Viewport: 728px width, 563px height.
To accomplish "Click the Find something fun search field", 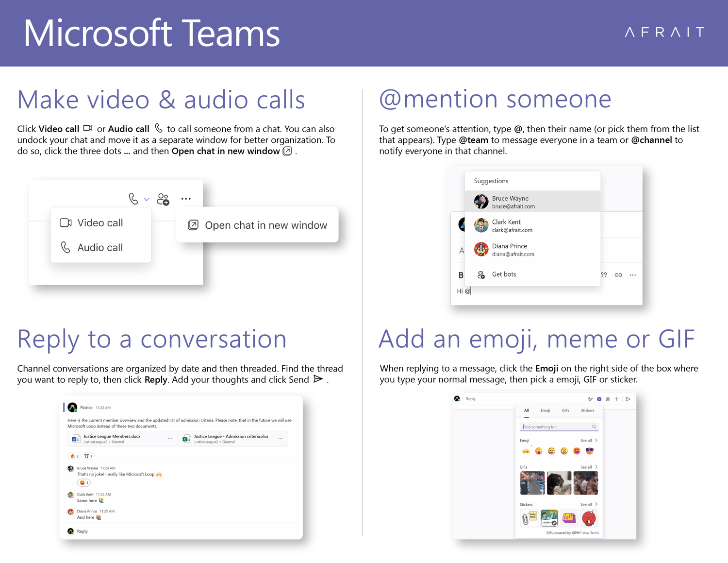I will click(558, 426).
